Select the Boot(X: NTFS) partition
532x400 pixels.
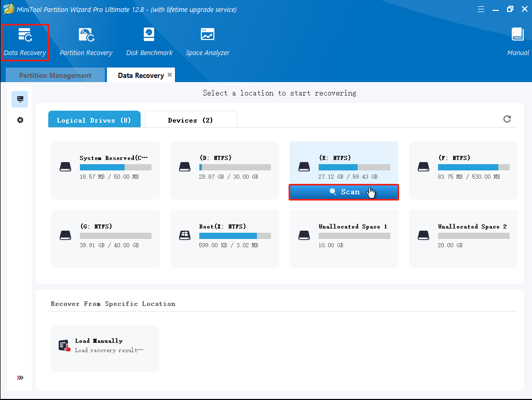click(224, 239)
